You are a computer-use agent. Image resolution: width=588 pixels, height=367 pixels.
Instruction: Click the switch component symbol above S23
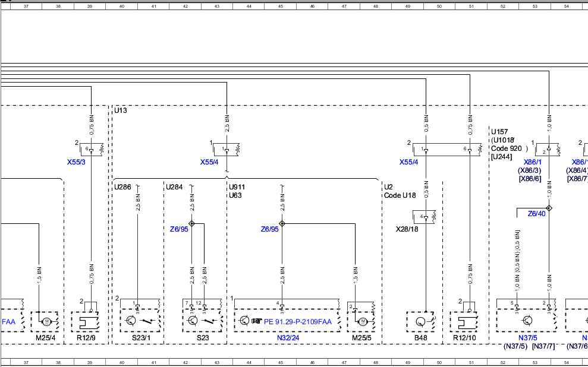(202, 321)
